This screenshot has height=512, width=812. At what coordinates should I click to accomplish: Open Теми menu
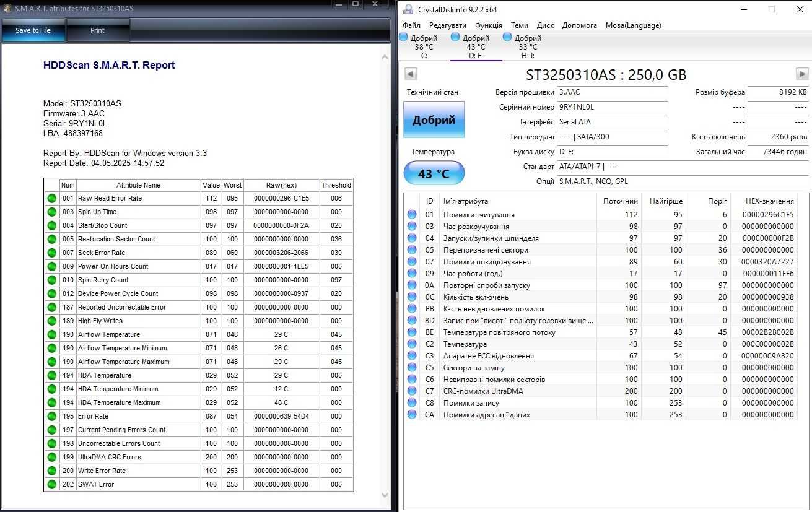point(520,25)
